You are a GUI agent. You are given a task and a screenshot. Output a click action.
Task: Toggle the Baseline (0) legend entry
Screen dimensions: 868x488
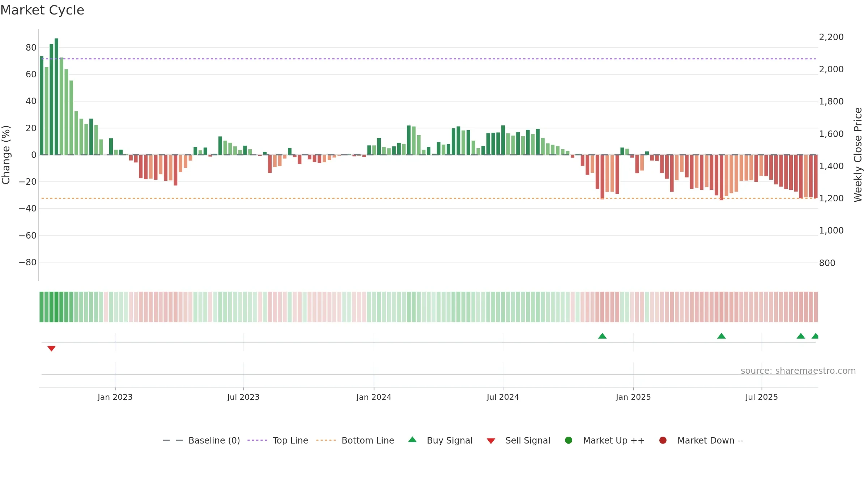point(201,440)
